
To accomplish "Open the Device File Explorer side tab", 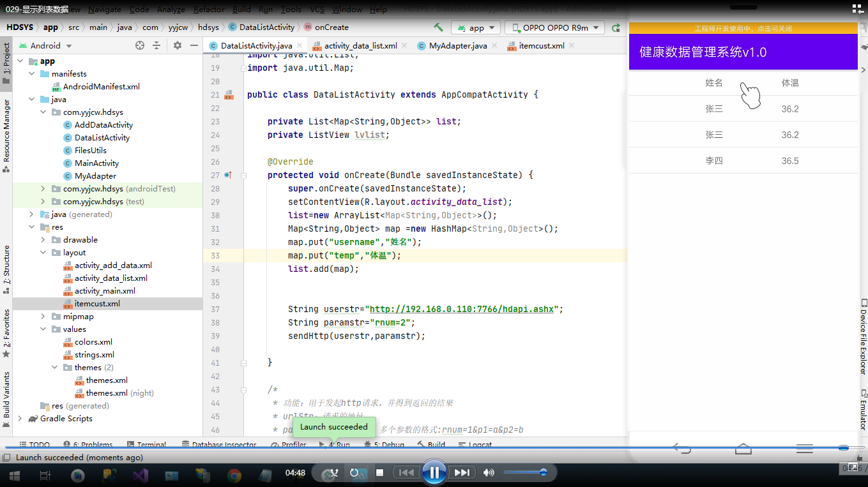I will (x=862, y=338).
